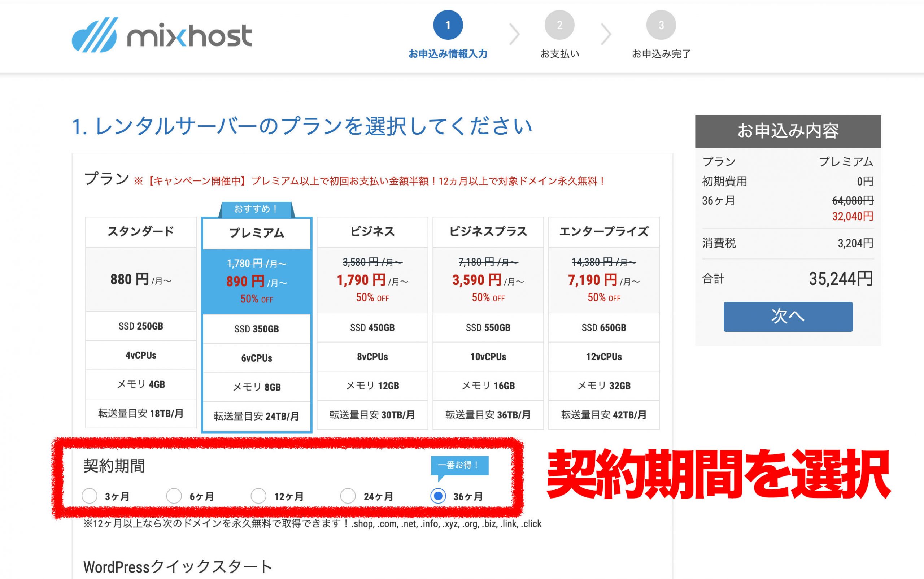The height and width of the screenshot is (579, 924).
Task: Choose the スタンダード plan column
Action: [140, 232]
